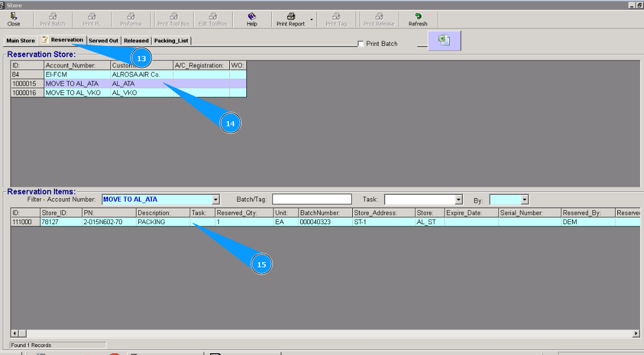Click the AL_ST store cell
Viewport: 644px width, 355px height.
coord(429,222)
